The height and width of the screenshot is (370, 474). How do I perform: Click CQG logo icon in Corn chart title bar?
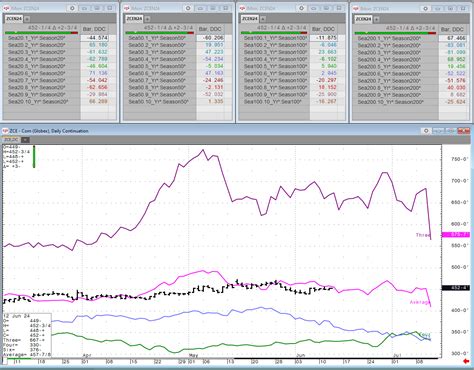(6, 131)
